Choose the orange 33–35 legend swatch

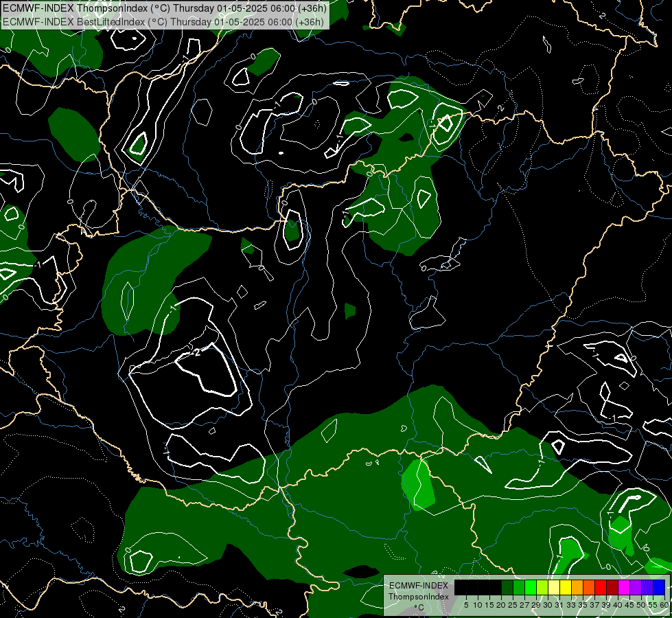577,587
